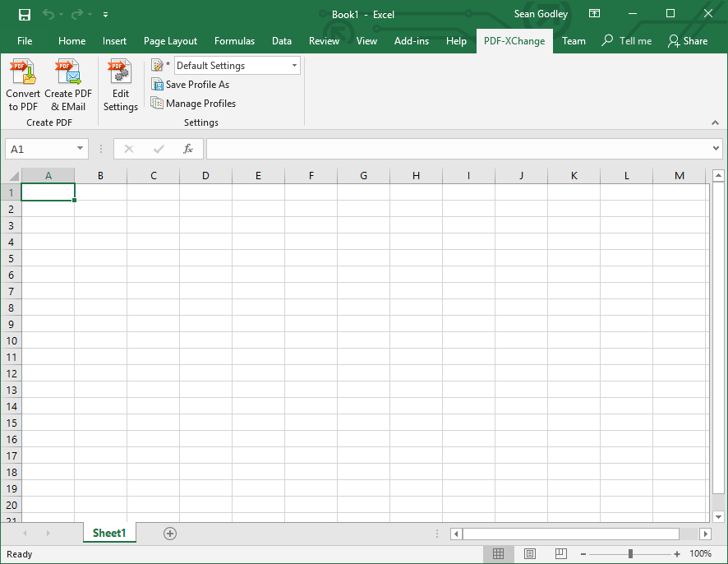The width and height of the screenshot is (728, 564).
Task: Collapse the ribbon with the chevron
Action: point(715,123)
